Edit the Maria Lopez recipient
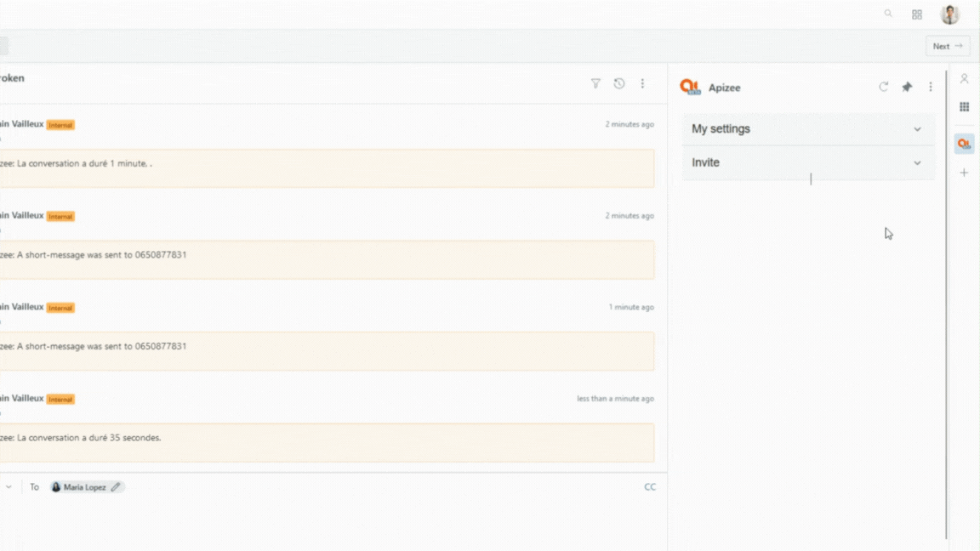Image resolution: width=980 pixels, height=551 pixels. (x=116, y=486)
